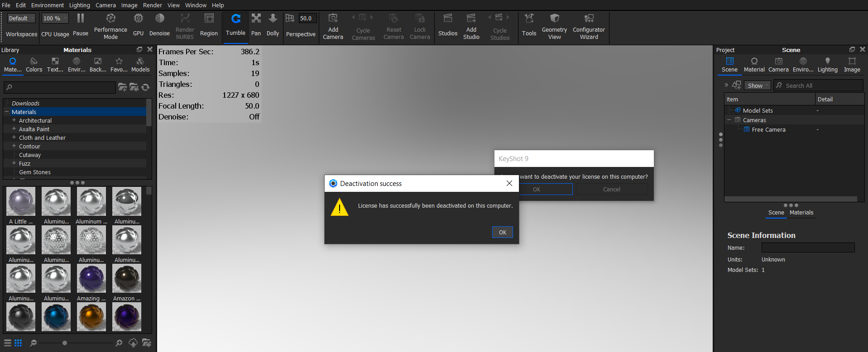Select the Pan camera tool
The height and width of the screenshot is (352, 868).
click(256, 25)
